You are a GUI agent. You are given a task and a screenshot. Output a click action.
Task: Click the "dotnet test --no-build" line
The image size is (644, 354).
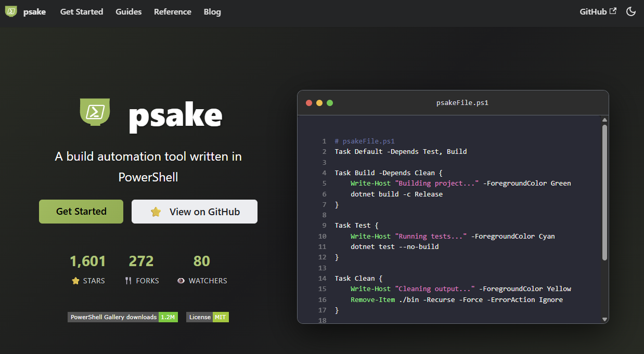click(x=395, y=247)
